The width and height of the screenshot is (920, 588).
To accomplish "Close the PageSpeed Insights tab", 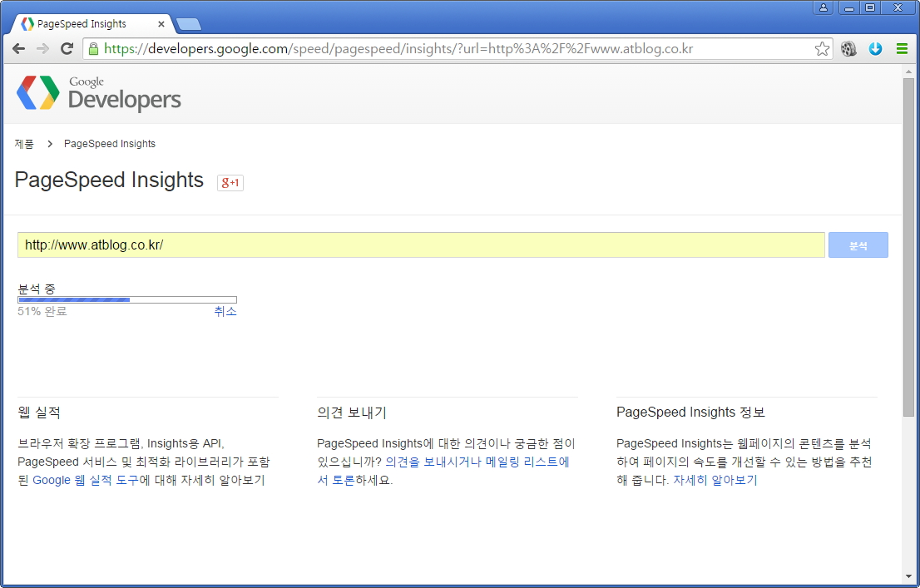I will (x=161, y=24).
